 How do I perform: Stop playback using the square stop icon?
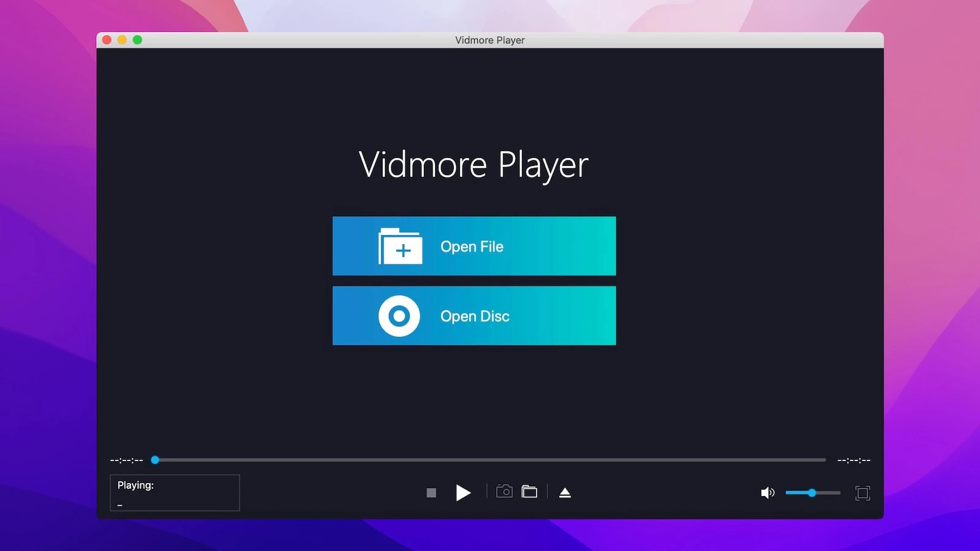tap(431, 492)
